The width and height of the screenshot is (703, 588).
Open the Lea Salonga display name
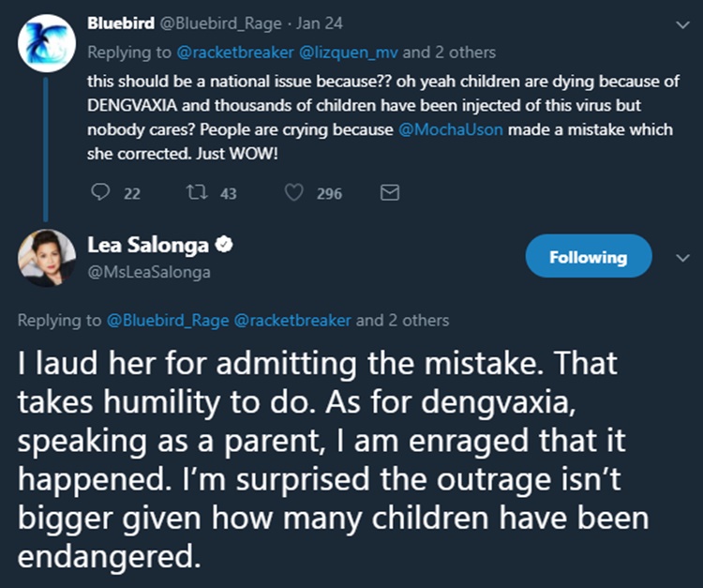[x=147, y=247]
